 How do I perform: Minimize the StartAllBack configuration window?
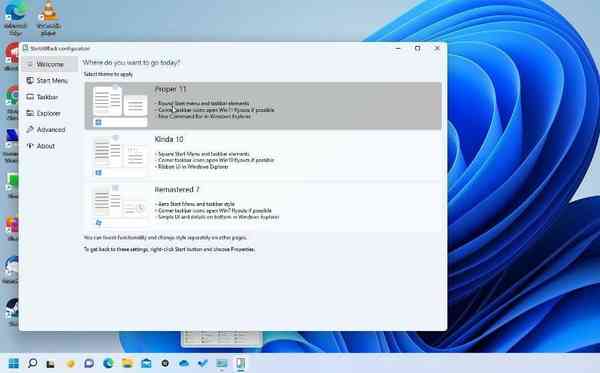tap(398, 49)
